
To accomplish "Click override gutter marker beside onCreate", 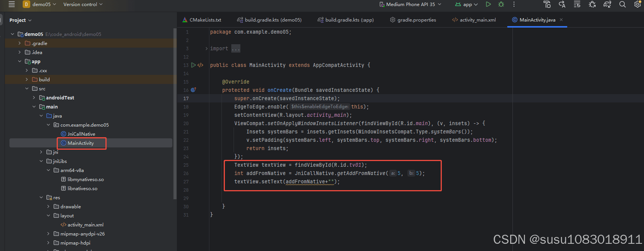I will coord(194,90).
